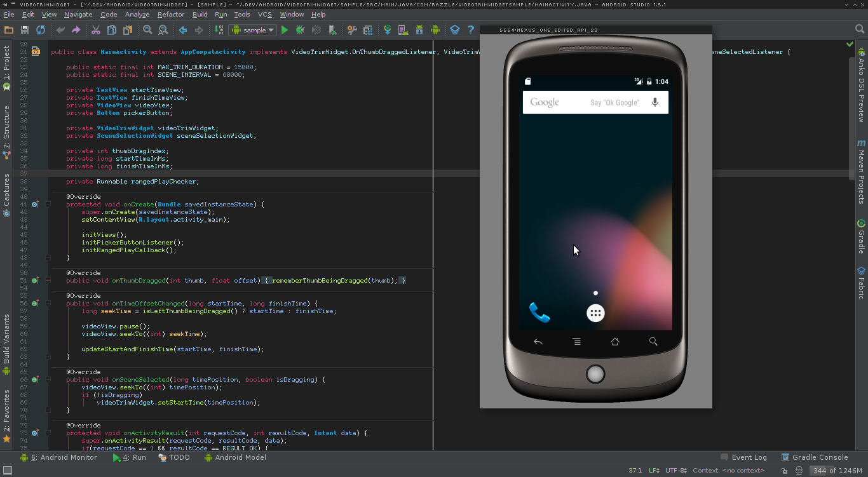This screenshot has height=477, width=868.
Task: Open the Analyze menu
Action: coord(137,14)
